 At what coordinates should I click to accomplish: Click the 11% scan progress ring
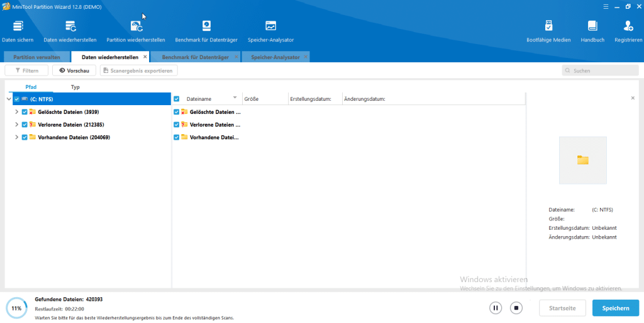[x=16, y=309]
